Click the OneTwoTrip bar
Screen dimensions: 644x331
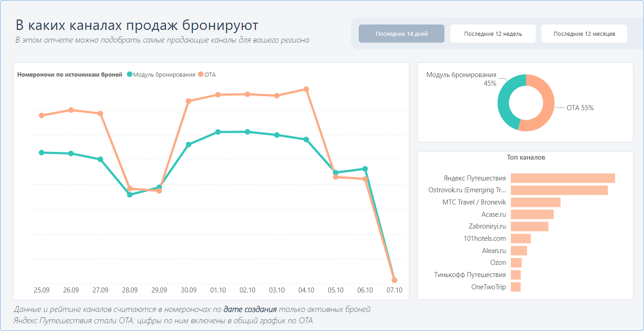click(x=516, y=287)
